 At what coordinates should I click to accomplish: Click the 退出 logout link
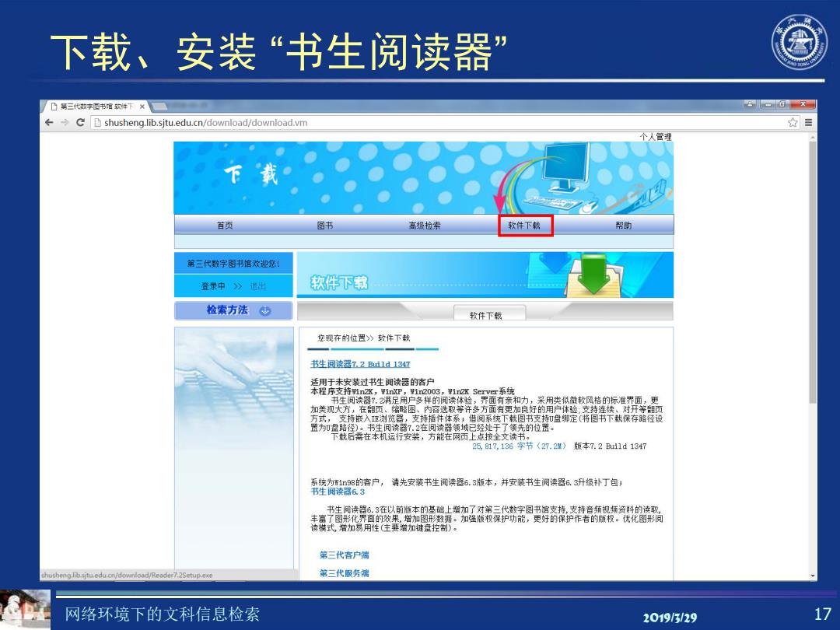click(x=257, y=286)
